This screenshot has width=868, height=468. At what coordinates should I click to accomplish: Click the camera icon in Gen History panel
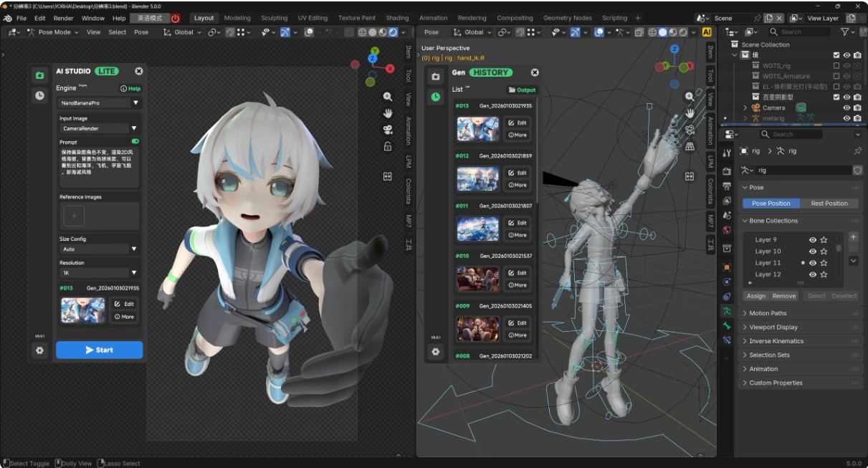click(436, 76)
